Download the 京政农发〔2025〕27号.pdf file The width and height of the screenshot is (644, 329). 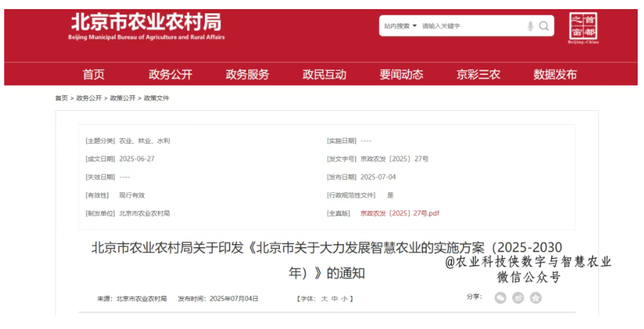pos(399,213)
